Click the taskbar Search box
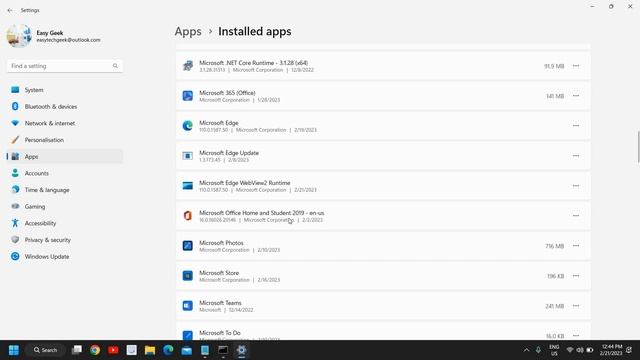Screen dimensions: 640x360 click(45, 350)
